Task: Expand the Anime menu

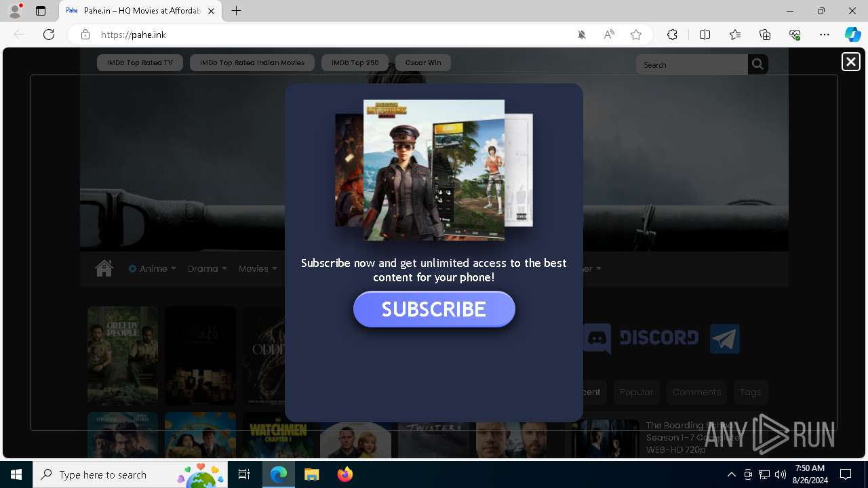Action: tap(153, 268)
